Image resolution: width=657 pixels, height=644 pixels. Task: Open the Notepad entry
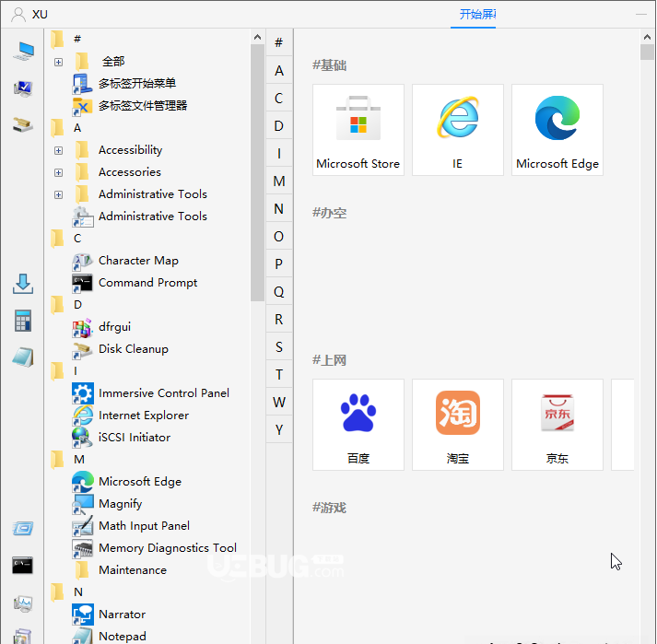[x=110, y=636]
